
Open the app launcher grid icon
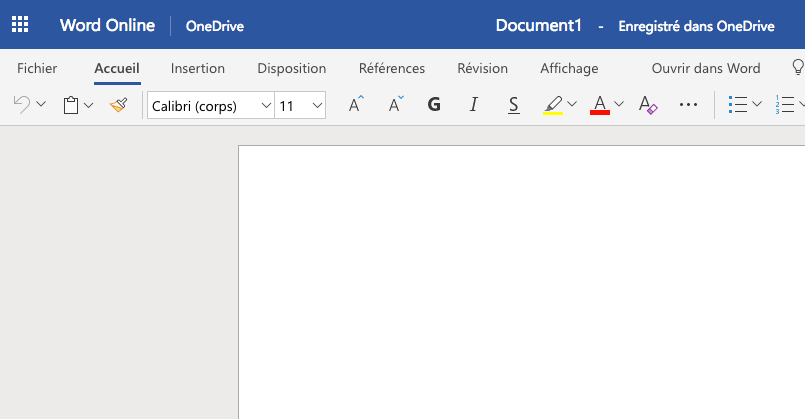pyautogui.click(x=20, y=24)
